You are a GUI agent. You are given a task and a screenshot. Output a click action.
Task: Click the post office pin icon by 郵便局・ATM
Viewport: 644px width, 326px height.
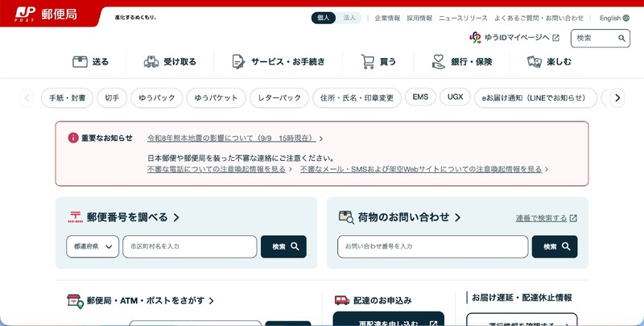[75, 301]
